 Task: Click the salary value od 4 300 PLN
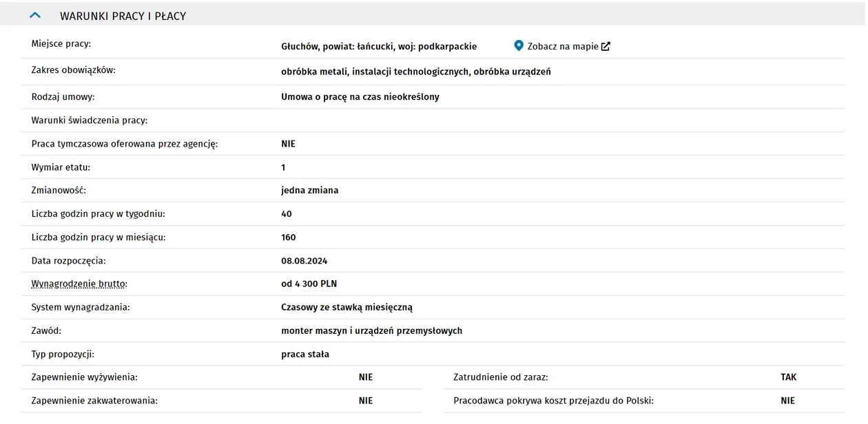[x=309, y=284]
